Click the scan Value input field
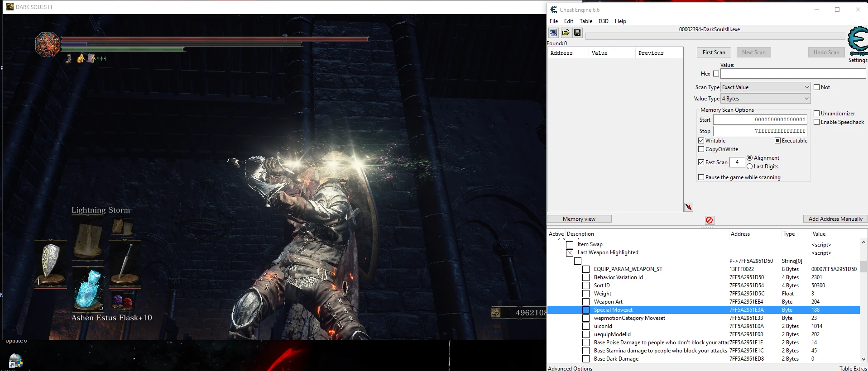868x371 pixels. (793, 74)
